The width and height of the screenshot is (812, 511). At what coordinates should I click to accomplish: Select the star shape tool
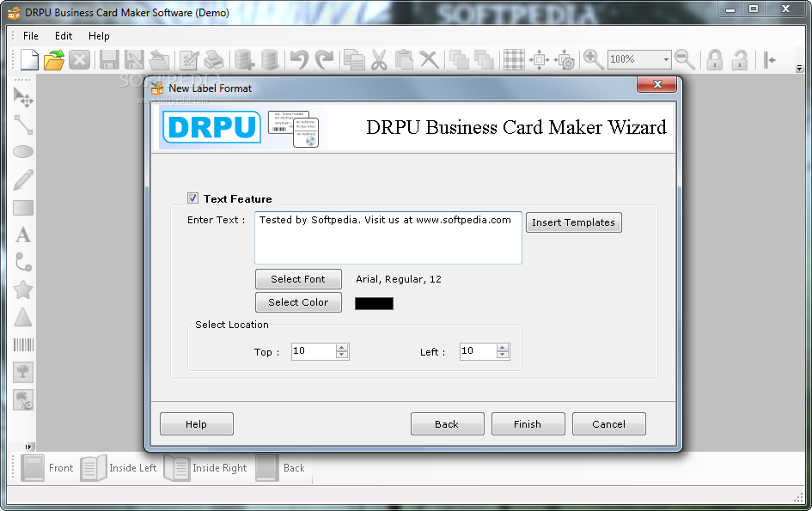(23, 289)
